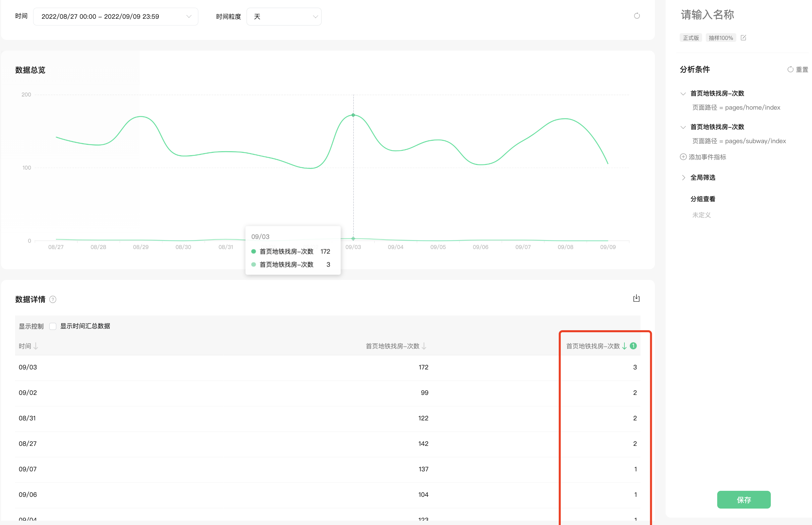This screenshot has width=812, height=525.
Task: Sort the middle 首页地铁找房-次数 column arrow
Action: tap(424, 346)
